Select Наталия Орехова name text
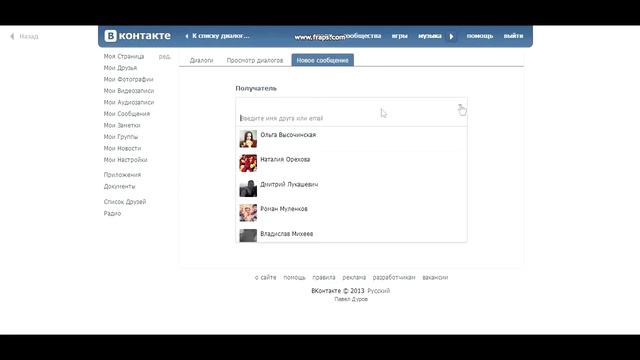The width and height of the screenshot is (640, 360). 285,159
